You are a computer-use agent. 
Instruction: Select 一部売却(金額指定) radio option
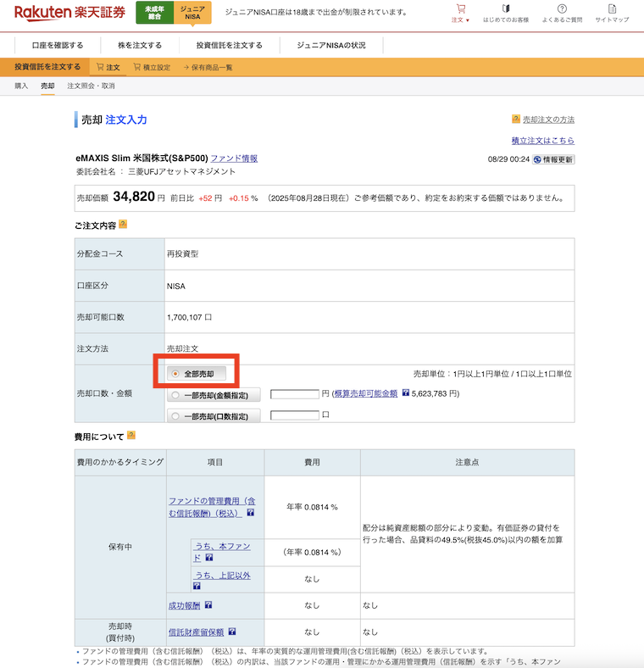pyautogui.click(x=175, y=394)
